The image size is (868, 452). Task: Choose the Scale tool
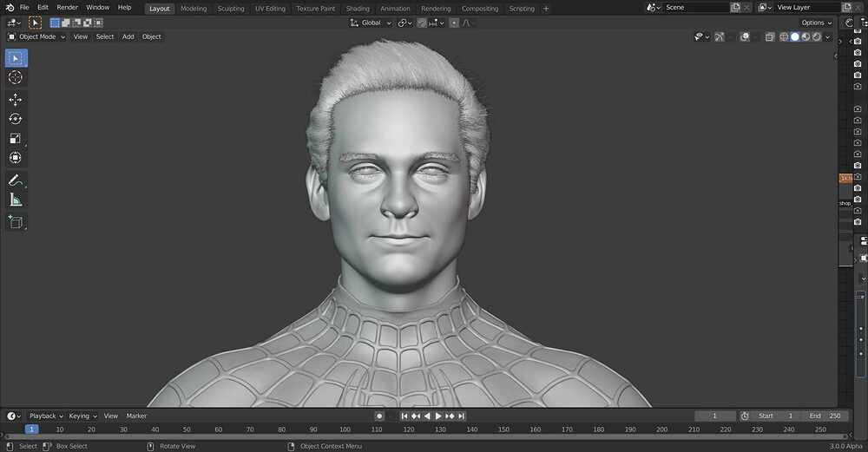16,138
